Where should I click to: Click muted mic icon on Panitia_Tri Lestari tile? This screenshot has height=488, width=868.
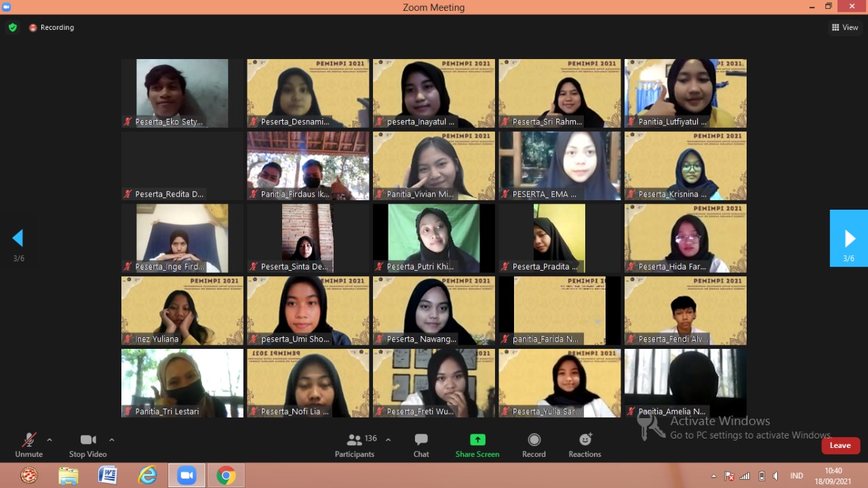[x=127, y=411]
